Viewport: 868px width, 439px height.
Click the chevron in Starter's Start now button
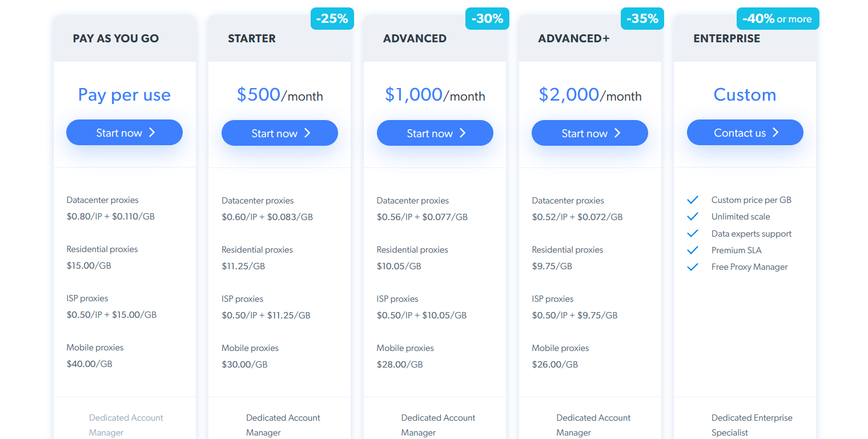click(x=307, y=133)
